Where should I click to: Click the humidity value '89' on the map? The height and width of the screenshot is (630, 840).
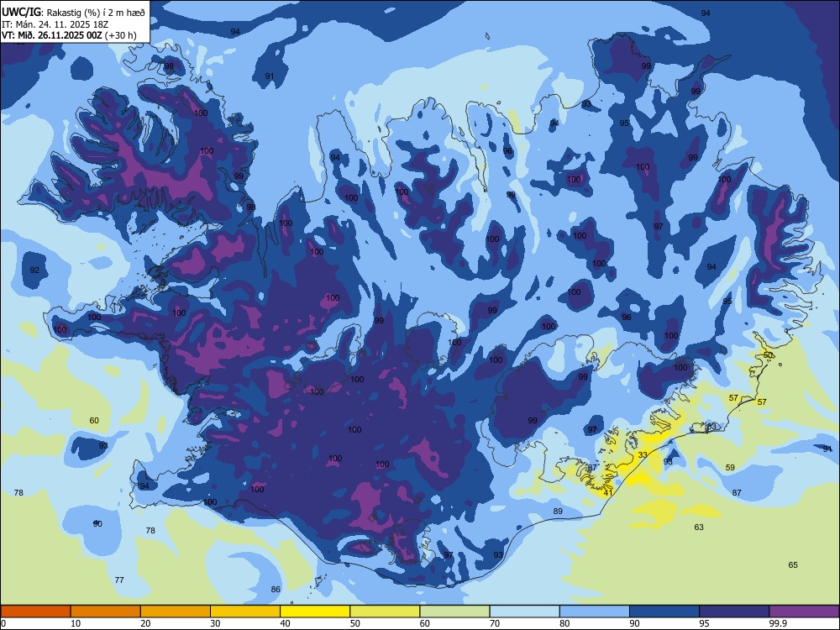pos(558,511)
